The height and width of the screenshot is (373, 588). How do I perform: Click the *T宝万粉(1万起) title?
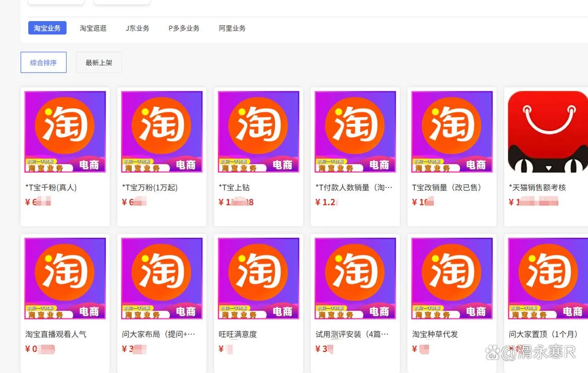[150, 187]
